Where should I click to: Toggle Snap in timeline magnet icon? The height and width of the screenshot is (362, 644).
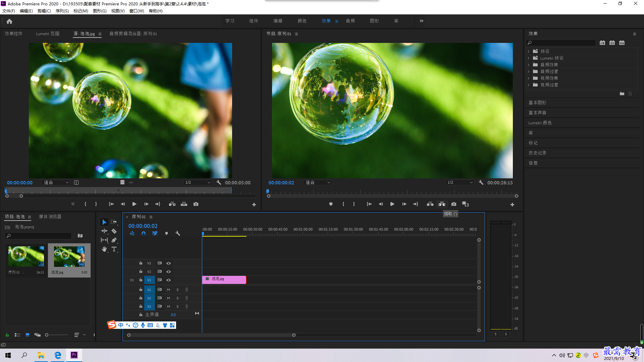pyautogui.click(x=144, y=233)
